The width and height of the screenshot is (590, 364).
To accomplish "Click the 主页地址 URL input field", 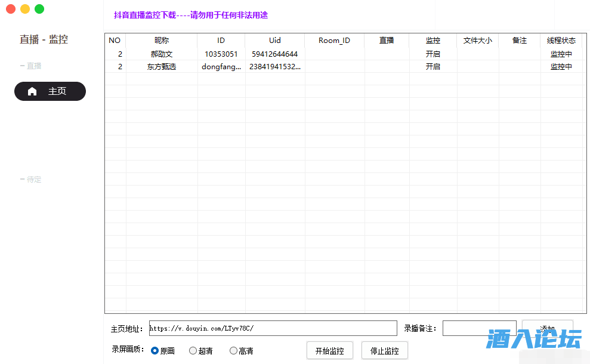I will pyautogui.click(x=273, y=328).
